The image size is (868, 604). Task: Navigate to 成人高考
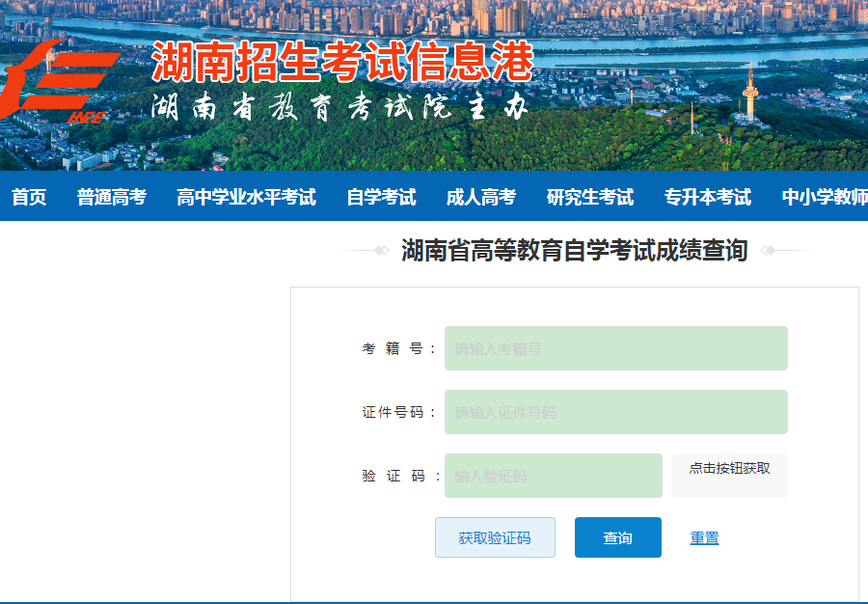pyautogui.click(x=481, y=197)
